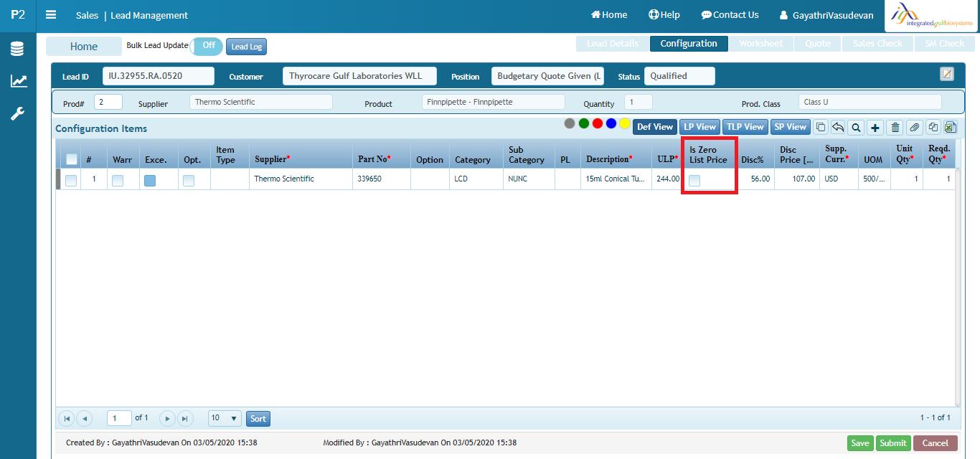Image resolution: width=980 pixels, height=459 pixels.
Task: Switch to SP View
Action: coord(790,127)
